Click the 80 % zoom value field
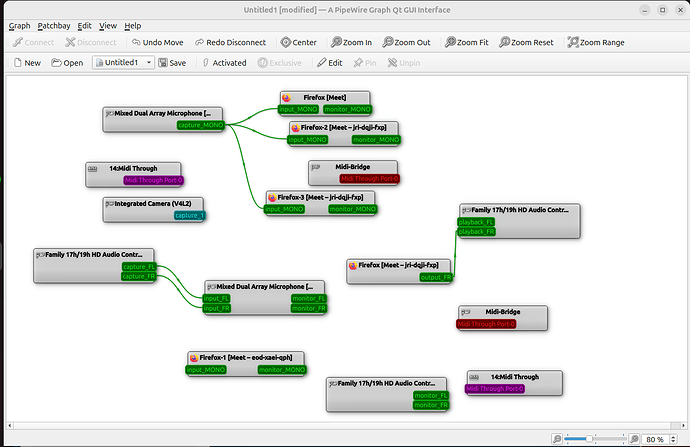The image size is (690, 447). 655,439
